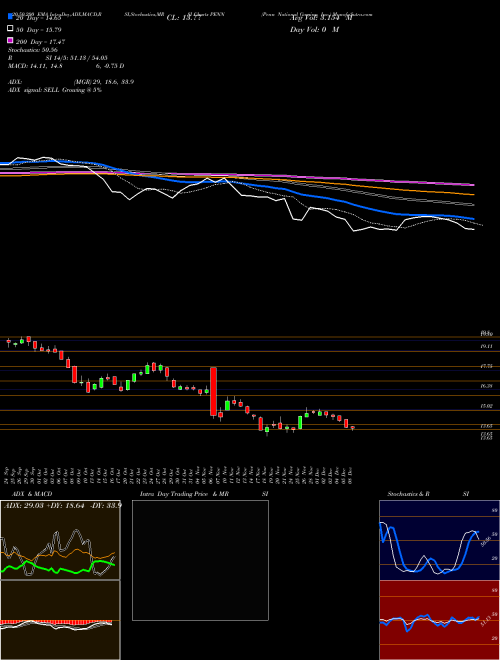Click the Avg Vol value at top right
The image size is (500, 660).
(x=321, y=18)
